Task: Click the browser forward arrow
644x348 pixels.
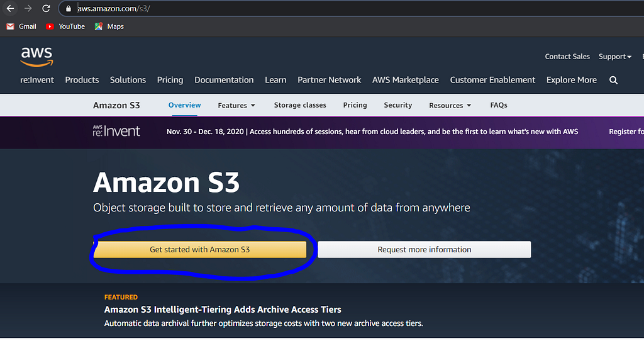Action: click(28, 8)
